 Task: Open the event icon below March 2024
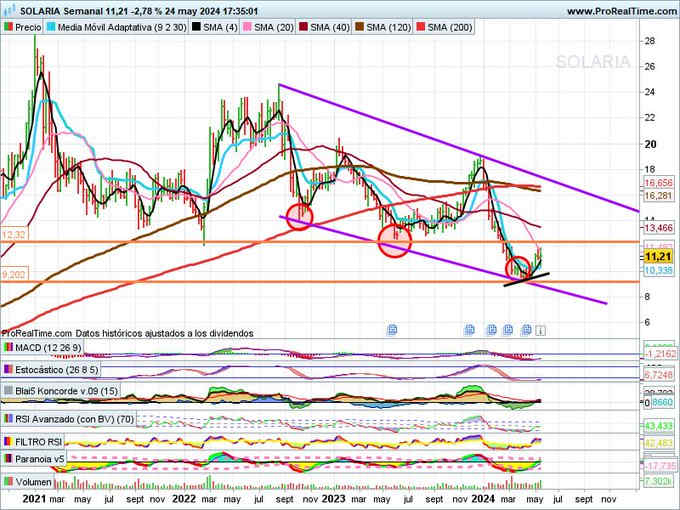(x=508, y=330)
